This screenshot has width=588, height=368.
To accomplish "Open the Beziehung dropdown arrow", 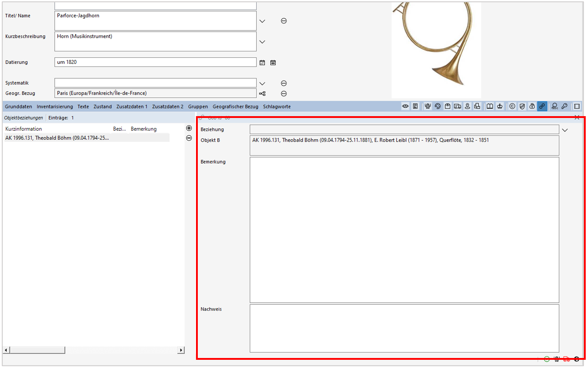I will (x=565, y=129).
